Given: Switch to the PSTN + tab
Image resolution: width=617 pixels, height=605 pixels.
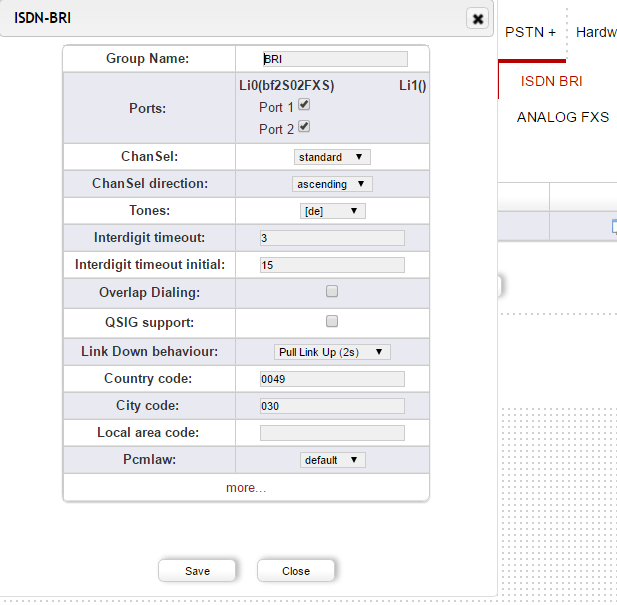Looking at the screenshot, I should click(x=530, y=32).
